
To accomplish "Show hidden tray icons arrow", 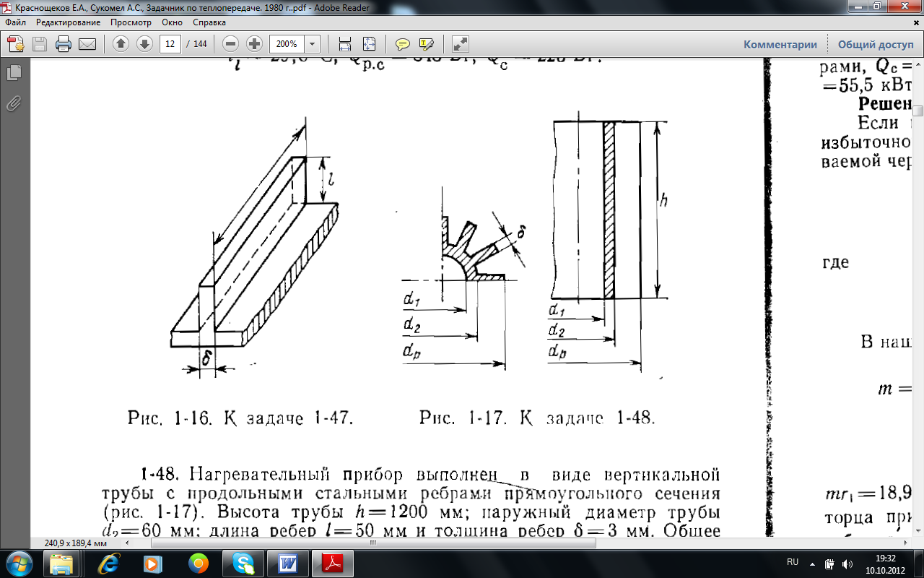I will (x=813, y=563).
